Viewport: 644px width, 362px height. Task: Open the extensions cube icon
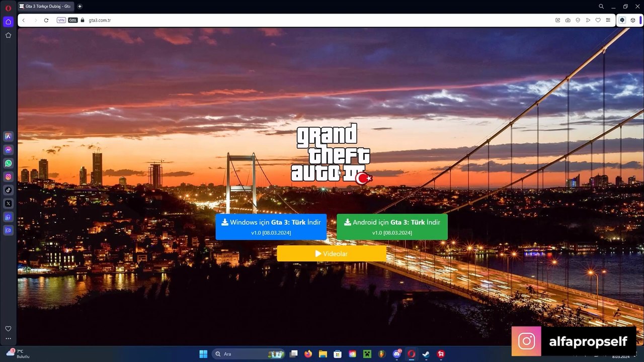click(633, 20)
